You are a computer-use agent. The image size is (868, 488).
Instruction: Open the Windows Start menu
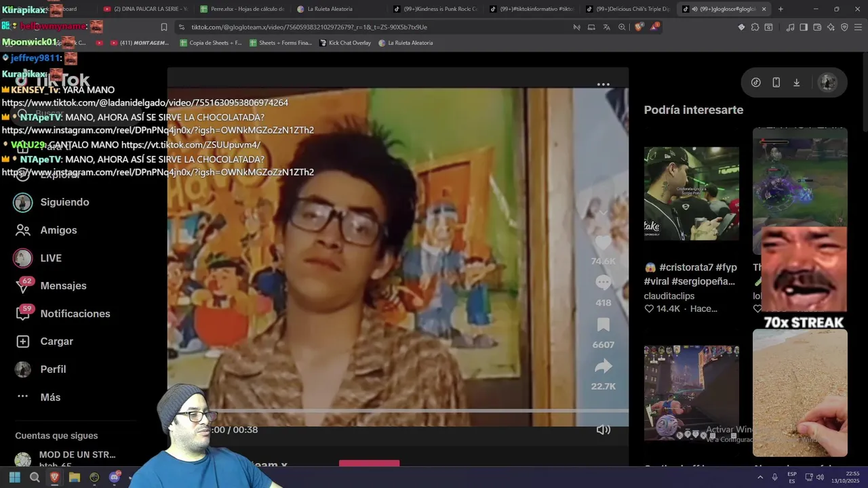(14, 477)
